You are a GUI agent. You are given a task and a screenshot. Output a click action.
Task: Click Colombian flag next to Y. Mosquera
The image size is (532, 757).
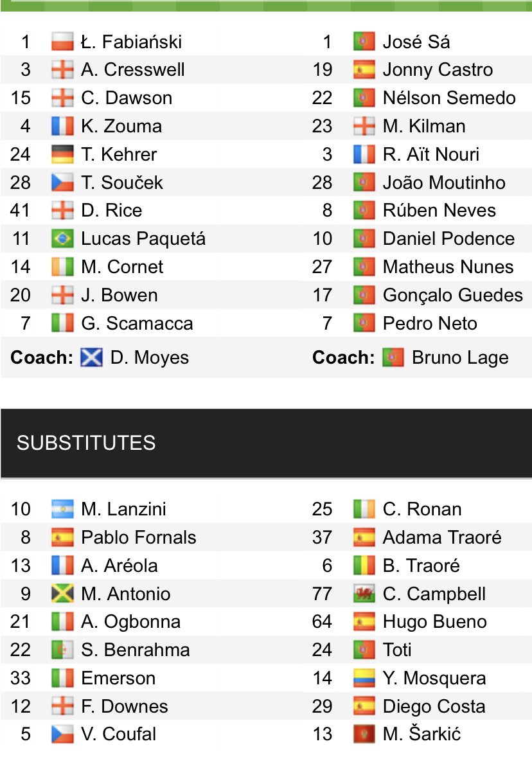point(364,678)
